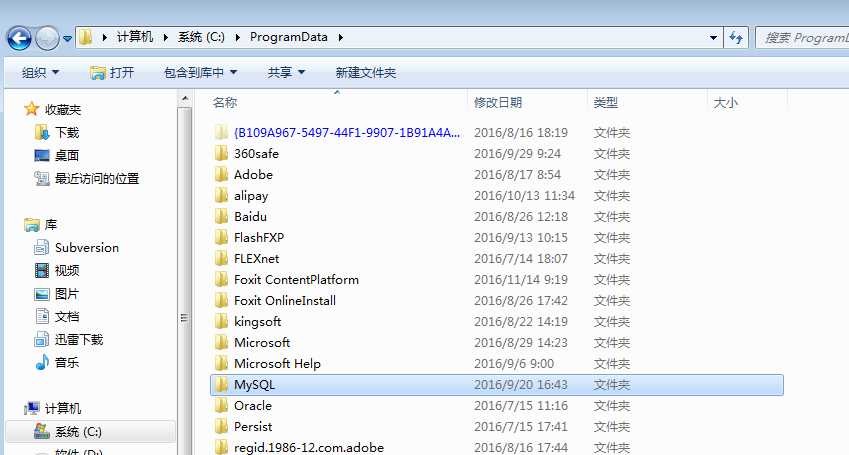849x455 pixels.
Task: Click the Forward navigation arrow button
Action: (x=47, y=38)
